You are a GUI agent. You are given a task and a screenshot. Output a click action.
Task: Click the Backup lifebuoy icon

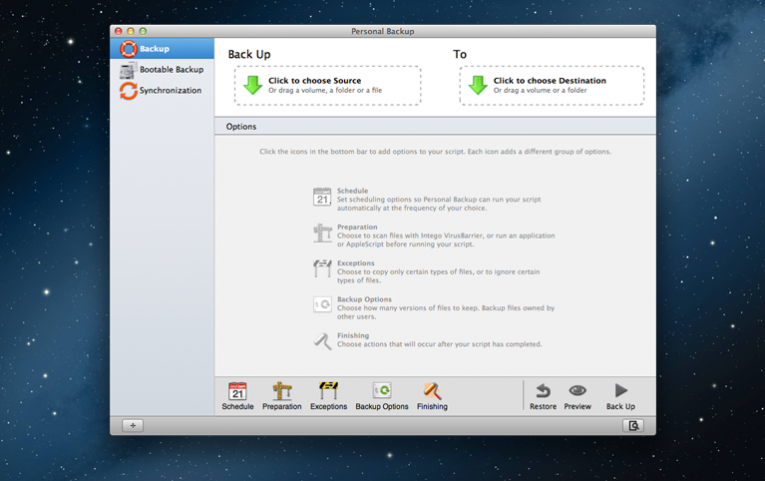pos(128,49)
